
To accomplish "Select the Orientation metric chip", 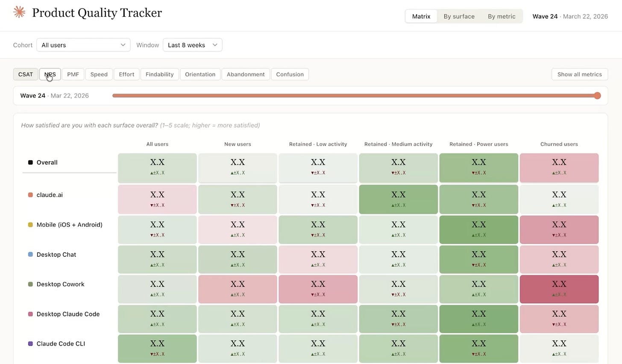I will [200, 74].
